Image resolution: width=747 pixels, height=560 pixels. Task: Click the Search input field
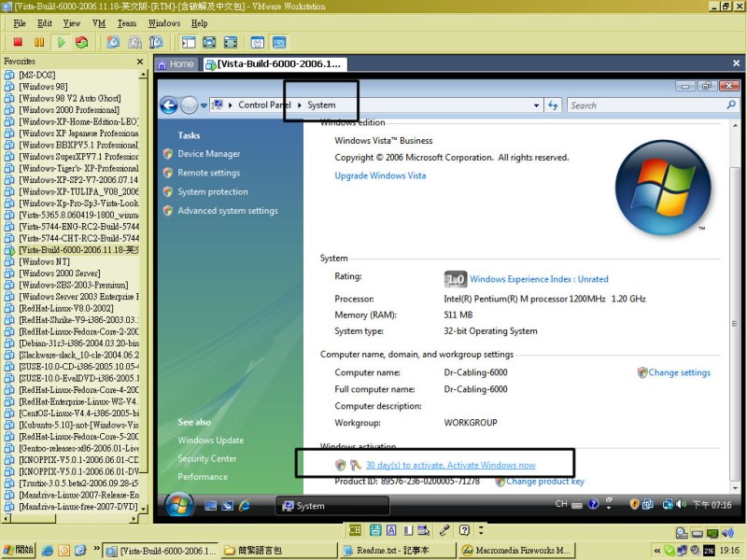646,105
